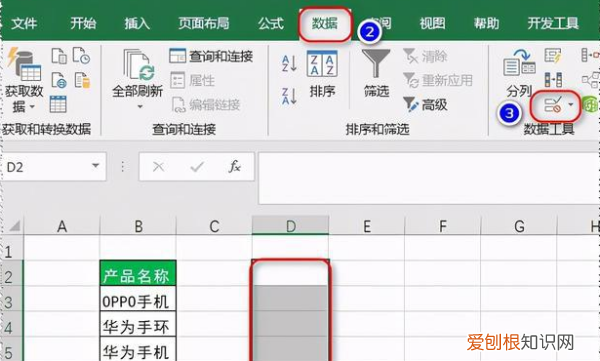Image resolution: width=600 pixels, height=361 pixels.
Task: Click the formula bar cancel X icon
Action: pyautogui.click(x=158, y=167)
